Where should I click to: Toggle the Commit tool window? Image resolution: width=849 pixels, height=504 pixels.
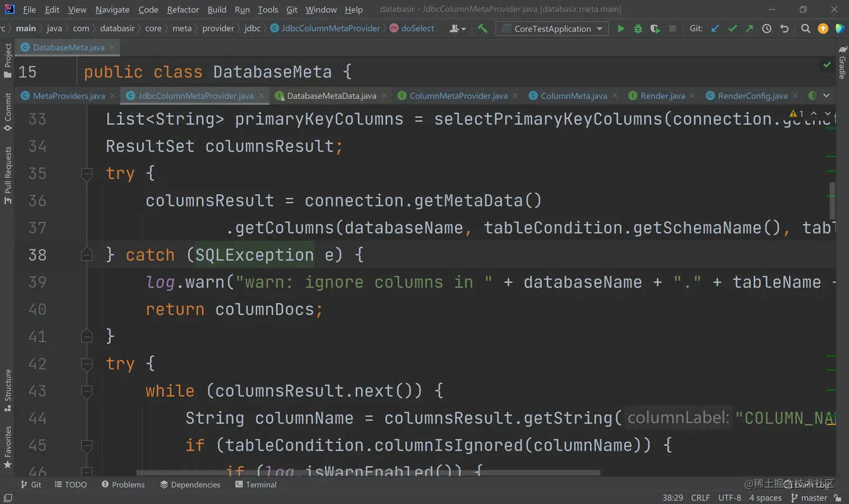coord(8,112)
